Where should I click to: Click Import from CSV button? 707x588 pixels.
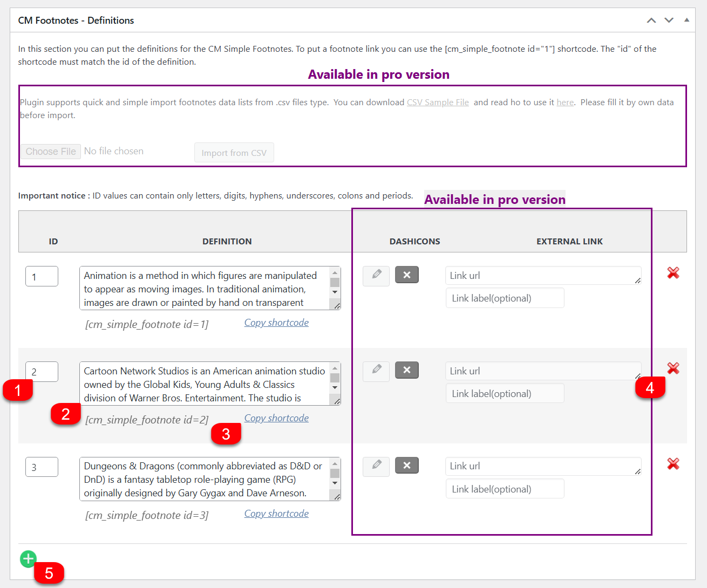(234, 153)
